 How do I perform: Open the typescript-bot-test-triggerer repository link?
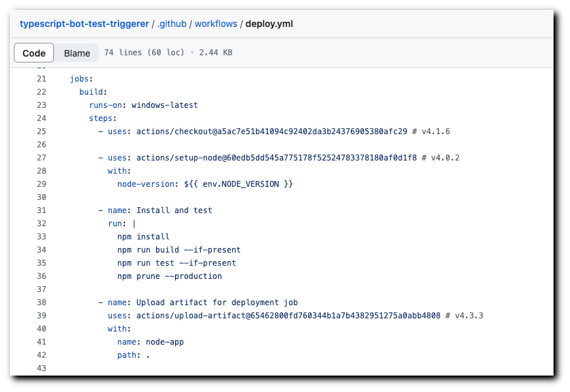click(x=82, y=24)
